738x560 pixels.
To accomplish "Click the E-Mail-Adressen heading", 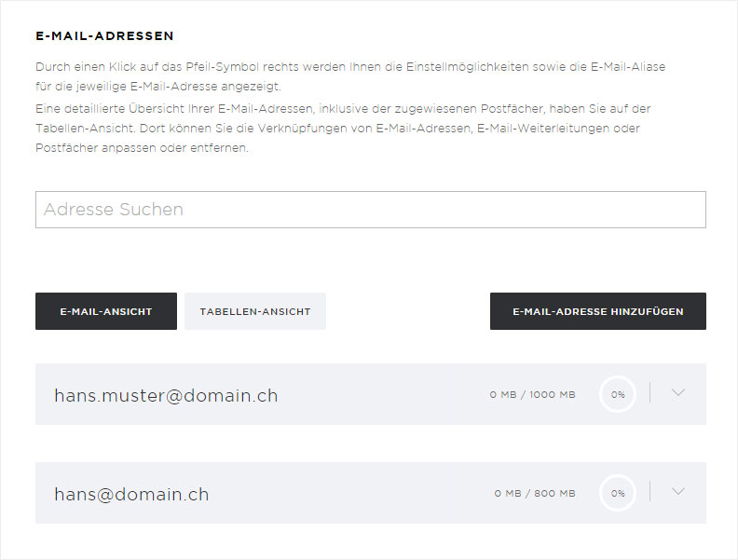I will click(x=104, y=35).
